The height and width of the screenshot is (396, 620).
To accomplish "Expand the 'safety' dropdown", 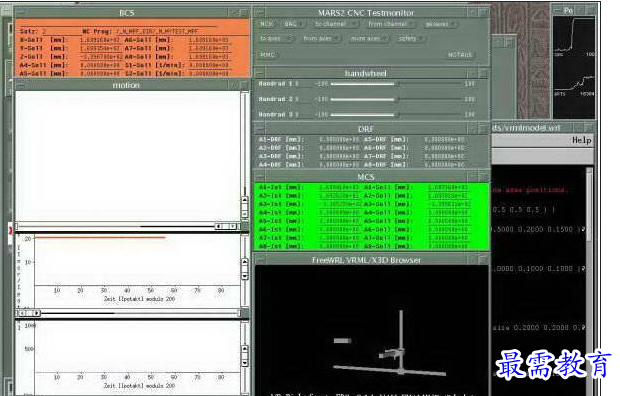I will coord(411,39).
